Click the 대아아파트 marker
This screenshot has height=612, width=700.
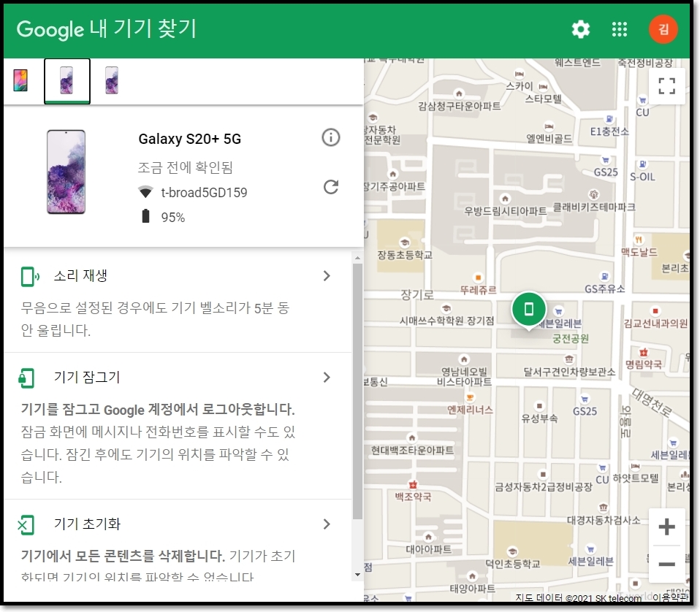(x=428, y=537)
